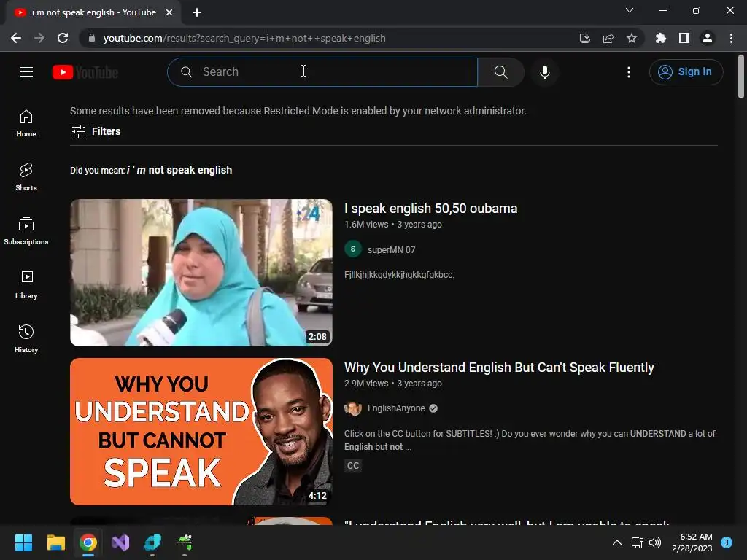Open 'Why You Understand English But Can't Speak Fluently'
Image resolution: width=747 pixels, height=560 pixels.
point(499,367)
